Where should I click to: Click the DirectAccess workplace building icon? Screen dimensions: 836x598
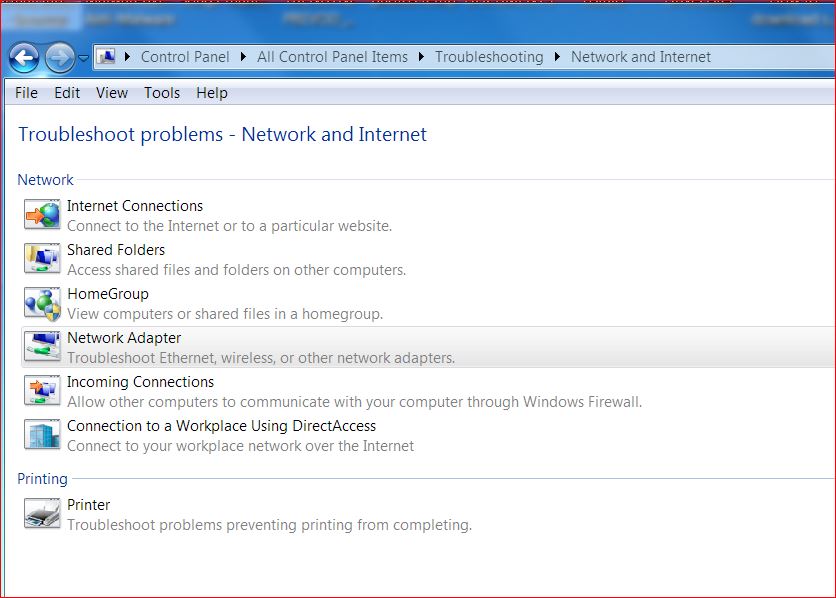42,434
